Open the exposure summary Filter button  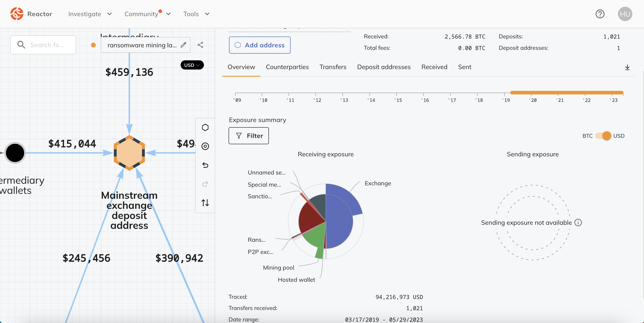point(249,136)
